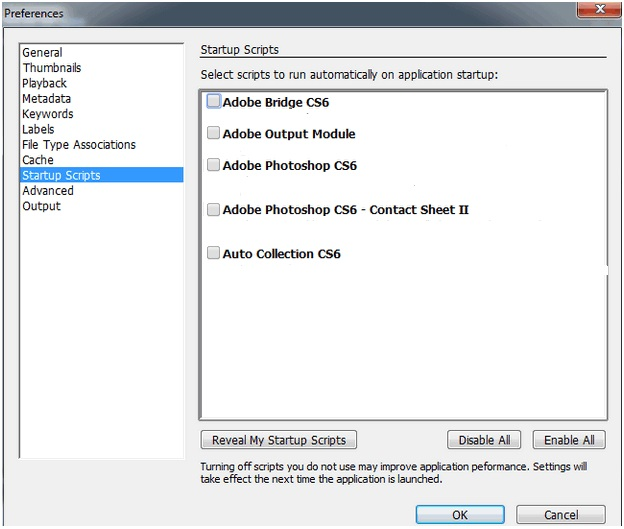The width and height of the screenshot is (624, 529).
Task: Enable the Auto Collection CS6 checkbox
Action: click(x=213, y=253)
